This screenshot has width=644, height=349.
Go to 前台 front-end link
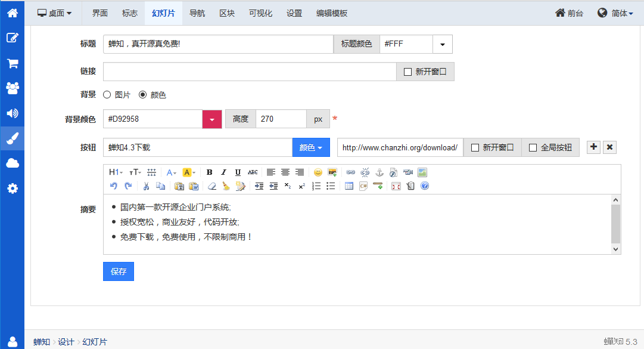pyautogui.click(x=569, y=13)
